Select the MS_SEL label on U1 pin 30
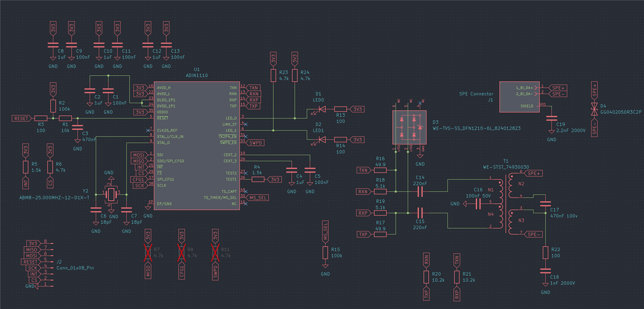644x309 pixels. [x=258, y=198]
